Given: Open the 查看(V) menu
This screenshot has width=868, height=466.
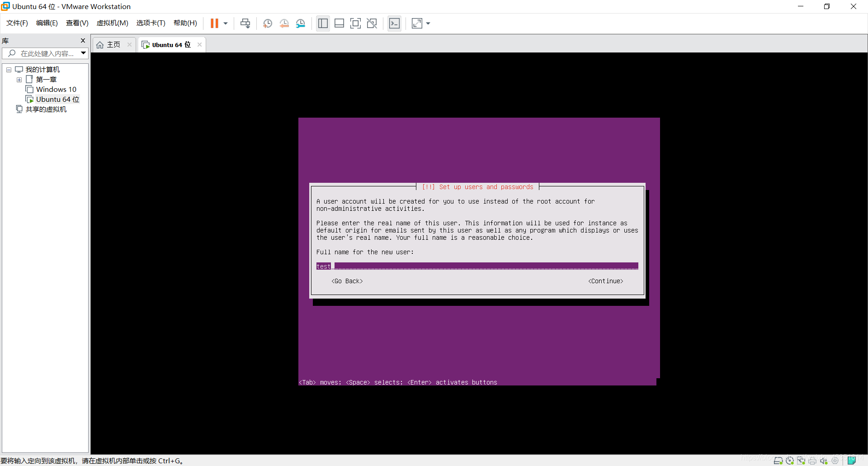Looking at the screenshot, I should coord(77,23).
